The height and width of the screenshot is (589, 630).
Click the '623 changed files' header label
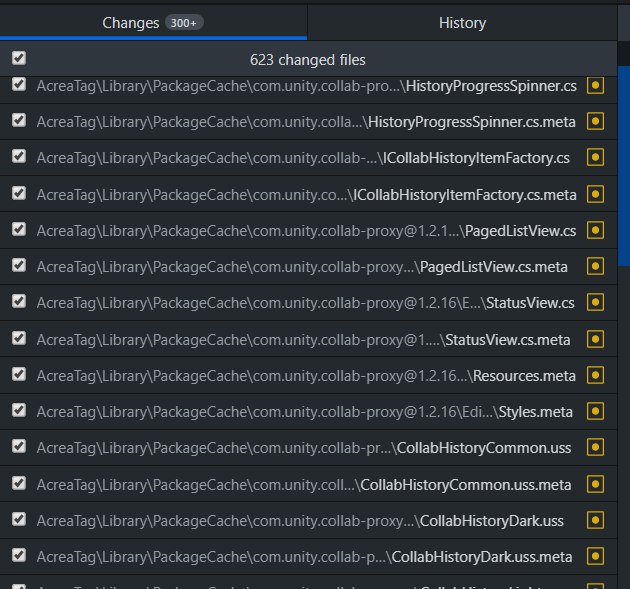point(308,60)
